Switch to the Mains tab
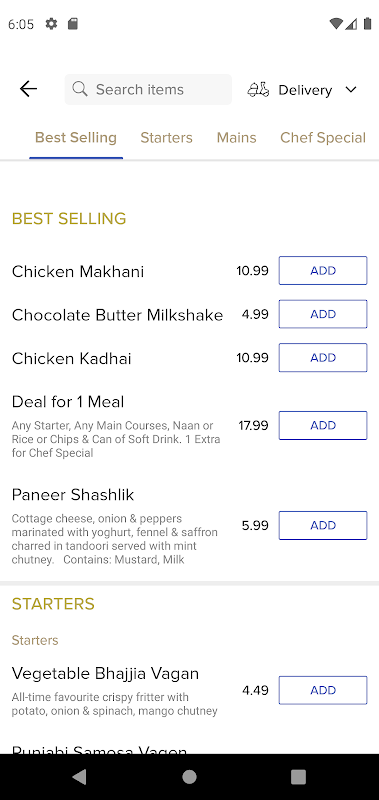 coord(236,138)
